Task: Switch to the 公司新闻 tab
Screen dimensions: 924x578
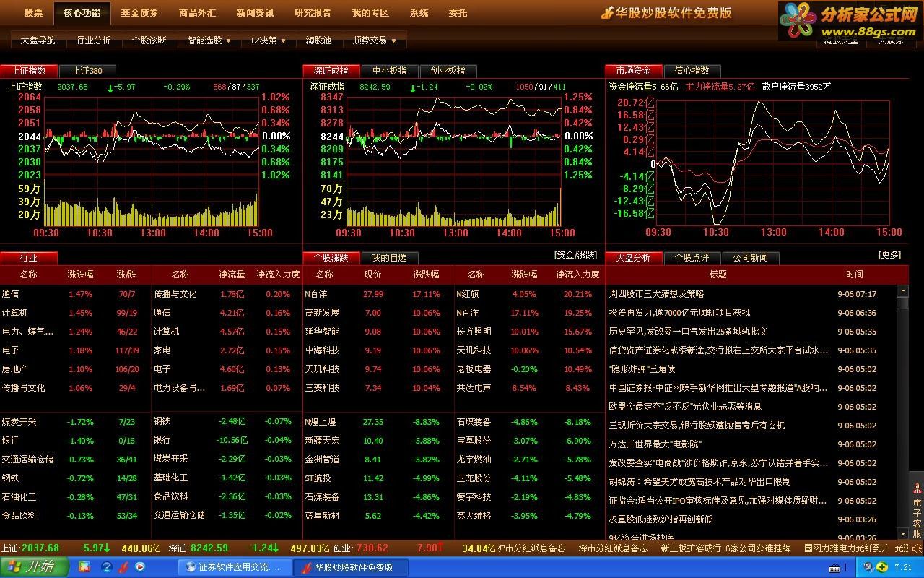Action: pyautogui.click(x=751, y=258)
